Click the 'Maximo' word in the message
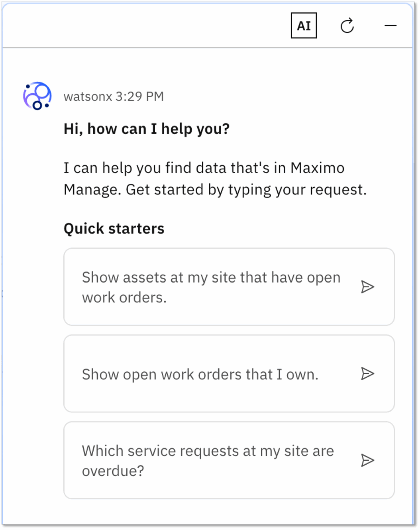 coord(317,168)
